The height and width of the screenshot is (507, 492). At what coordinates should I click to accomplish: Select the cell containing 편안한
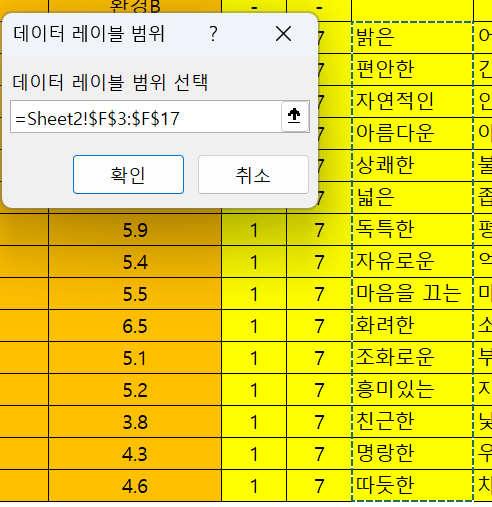(x=412, y=69)
